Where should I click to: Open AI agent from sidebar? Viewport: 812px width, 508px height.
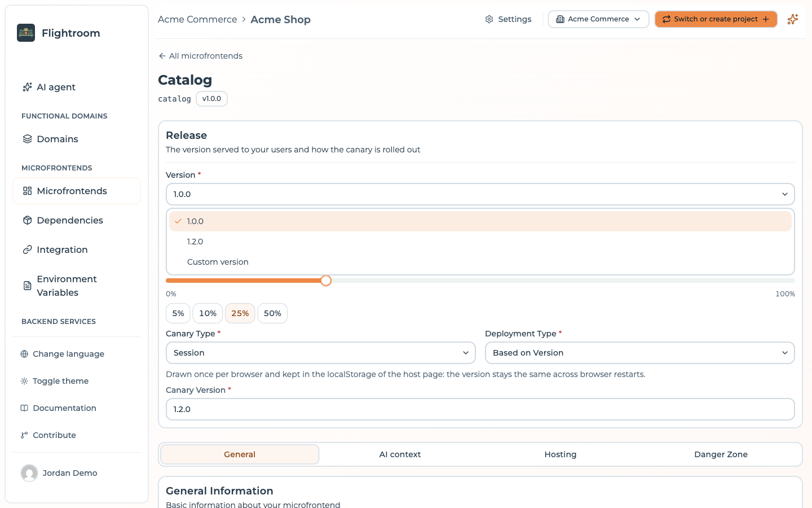click(77, 87)
